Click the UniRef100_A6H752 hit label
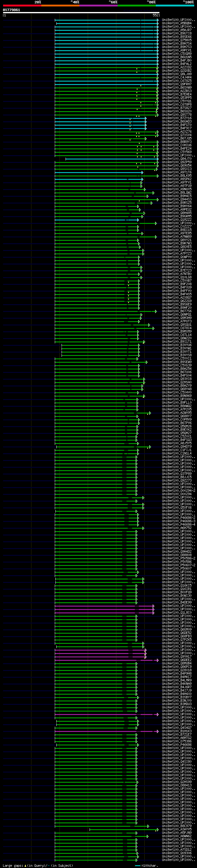This screenshot has width=197, height=868. pos(177,528)
